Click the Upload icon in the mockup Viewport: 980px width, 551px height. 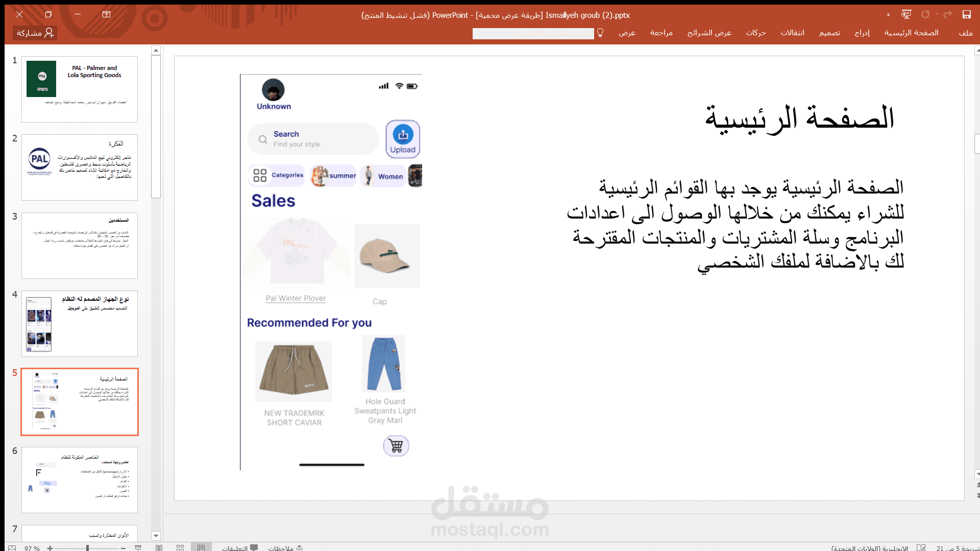click(403, 139)
